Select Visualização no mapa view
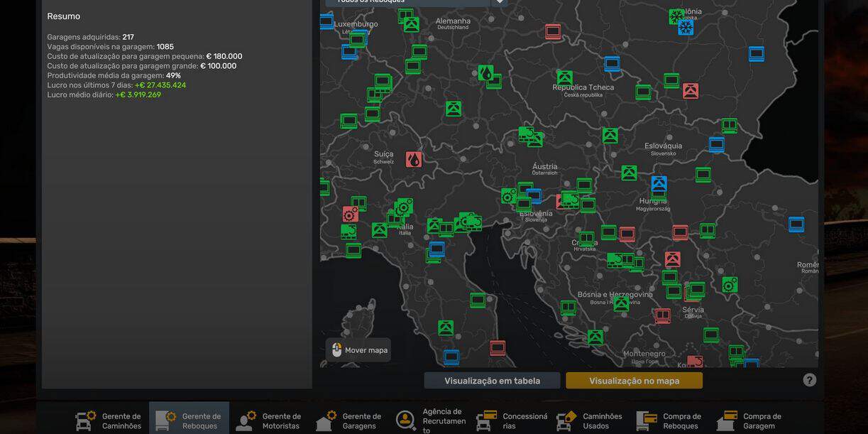Screen dimensions: 868x434 point(634,381)
